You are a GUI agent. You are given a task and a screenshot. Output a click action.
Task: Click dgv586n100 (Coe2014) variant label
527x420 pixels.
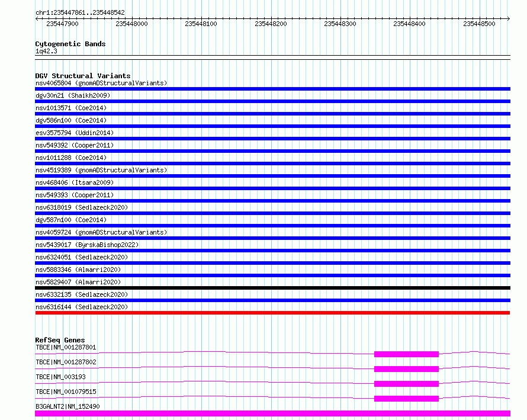pos(71,120)
